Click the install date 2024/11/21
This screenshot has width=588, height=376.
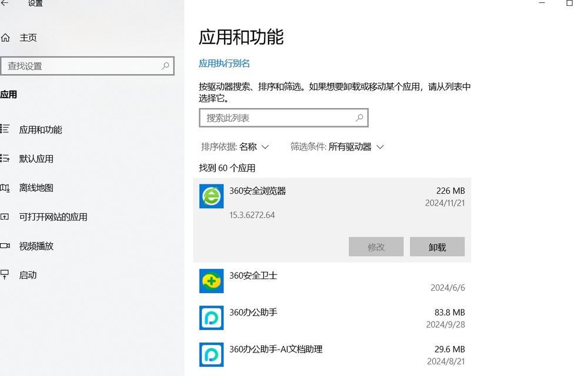[x=445, y=203]
